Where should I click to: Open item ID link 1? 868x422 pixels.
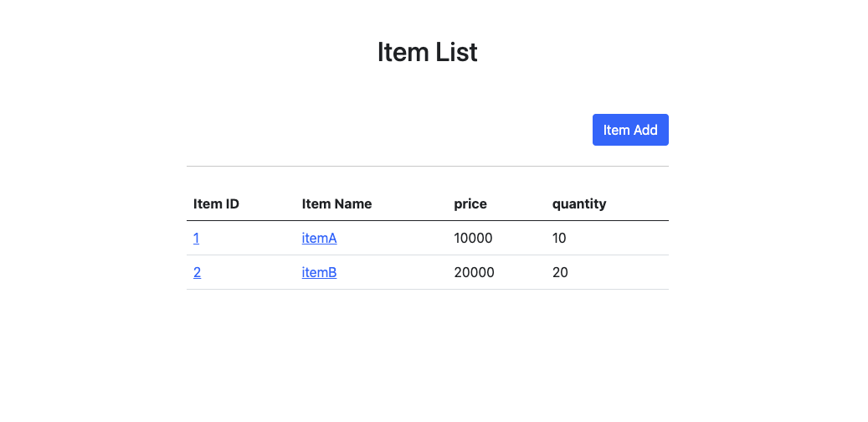pos(196,238)
